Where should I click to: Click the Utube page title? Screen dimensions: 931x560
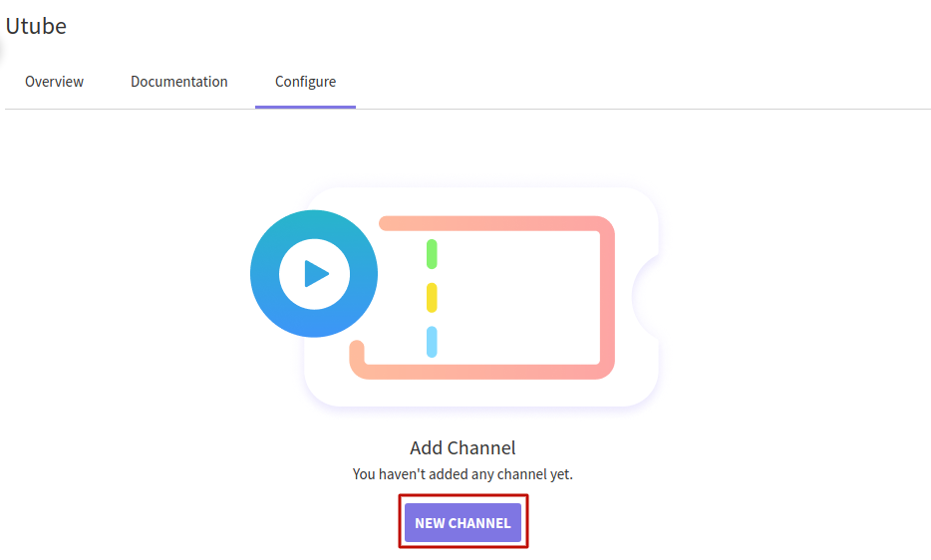pos(36,26)
